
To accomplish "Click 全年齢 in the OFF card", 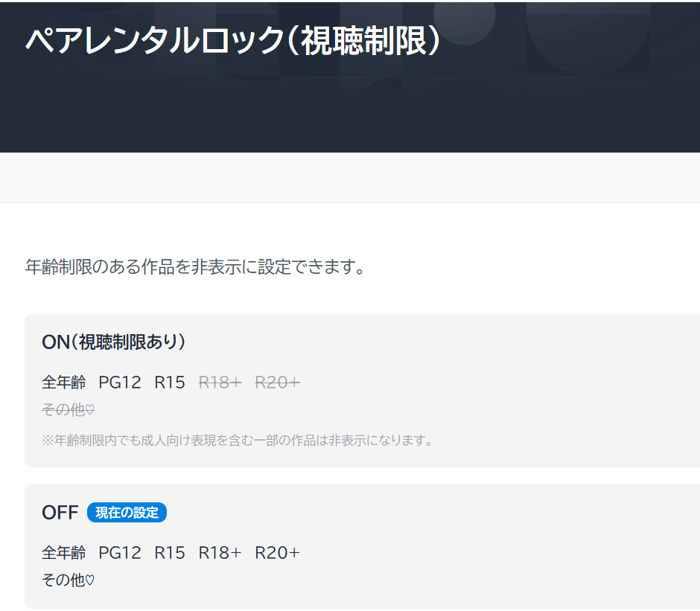I will tap(63, 553).
